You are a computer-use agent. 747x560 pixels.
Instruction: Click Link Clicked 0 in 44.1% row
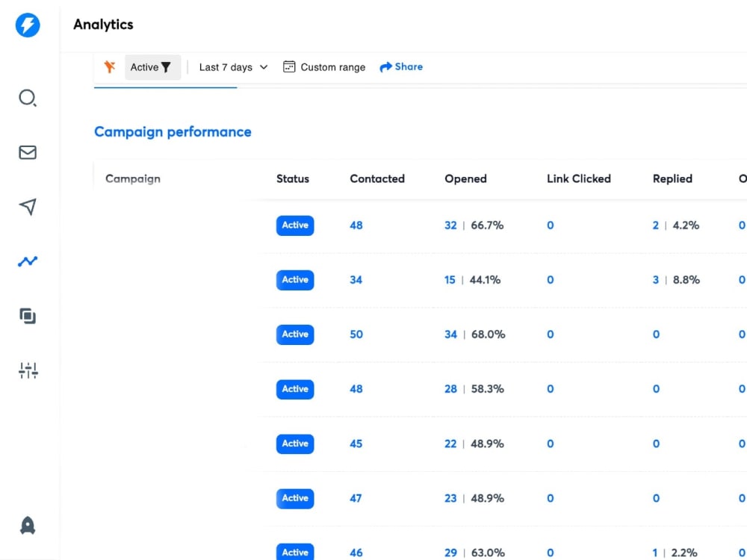tap(551, 280)
